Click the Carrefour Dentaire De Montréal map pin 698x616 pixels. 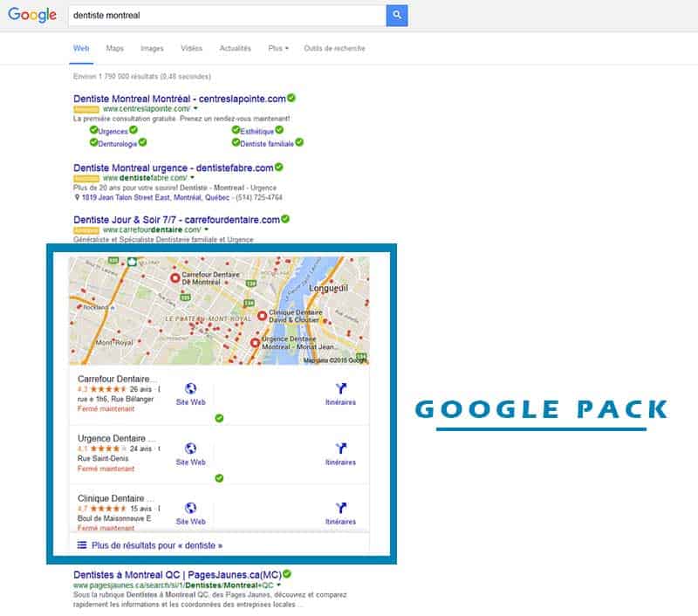174,278
